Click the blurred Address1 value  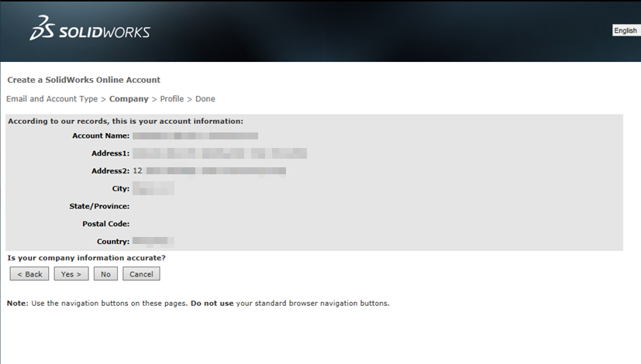(x=219, y=153)
